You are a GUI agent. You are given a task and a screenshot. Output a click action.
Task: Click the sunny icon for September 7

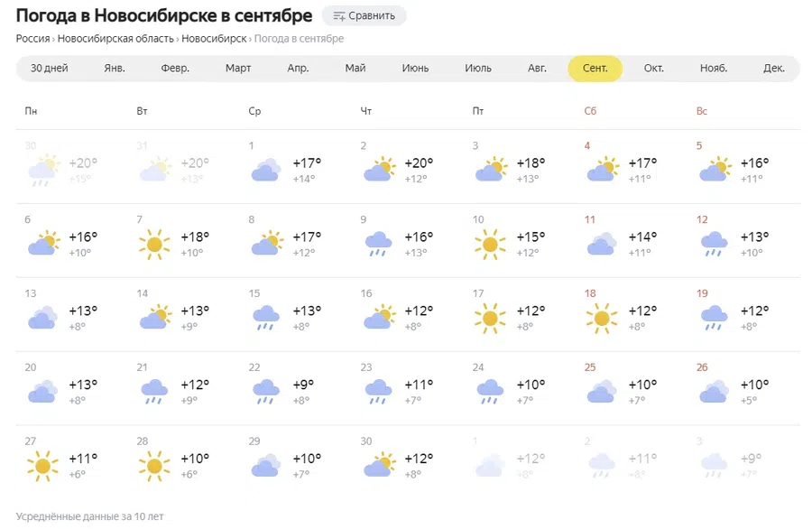[154, 244]
